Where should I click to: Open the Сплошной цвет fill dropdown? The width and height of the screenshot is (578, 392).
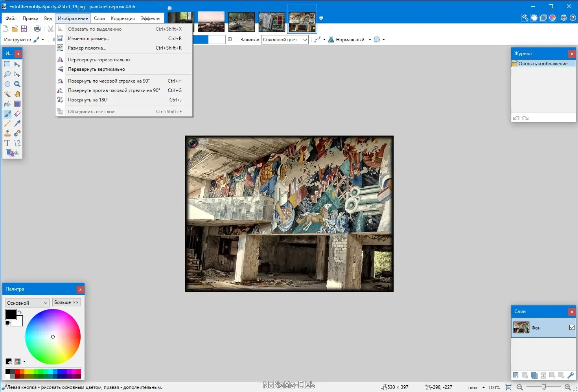(285, 40)
